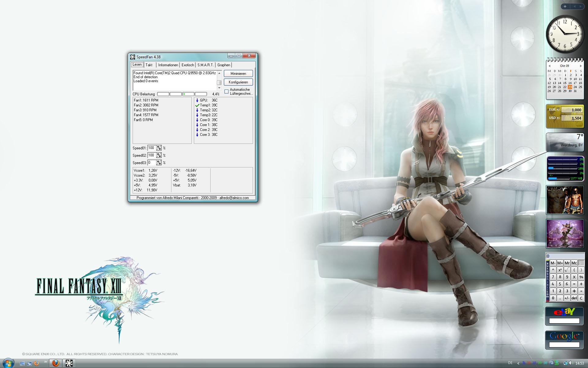The width and height of the screenshot is (588, 368).
Task: Click the SpeedFan taskbar button
Action: tap(69, 363)
